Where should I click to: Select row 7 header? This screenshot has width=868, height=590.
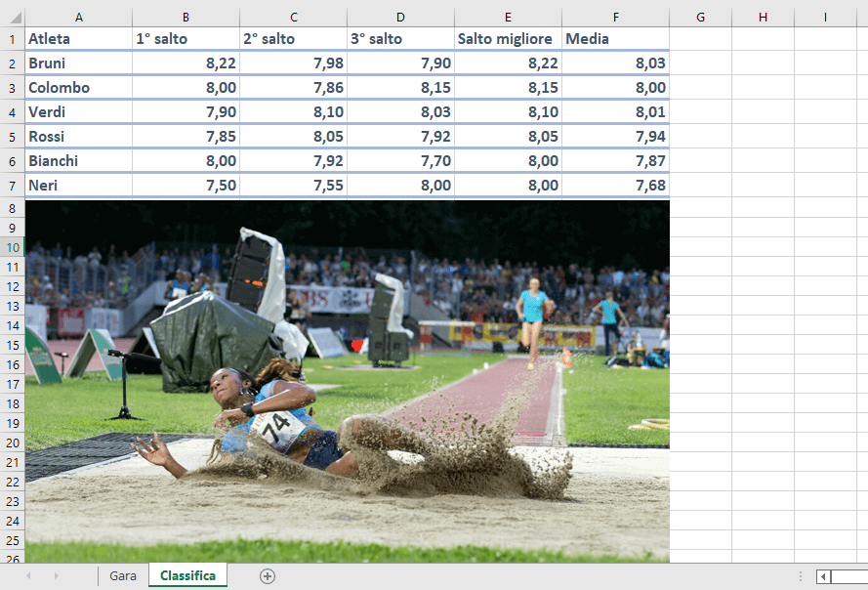(x=12, y=186)
